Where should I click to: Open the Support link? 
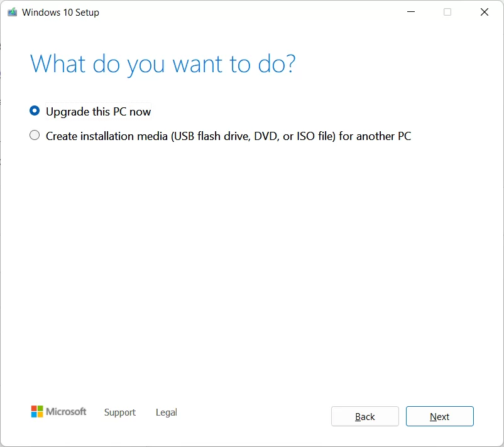(x=120, y=412)
